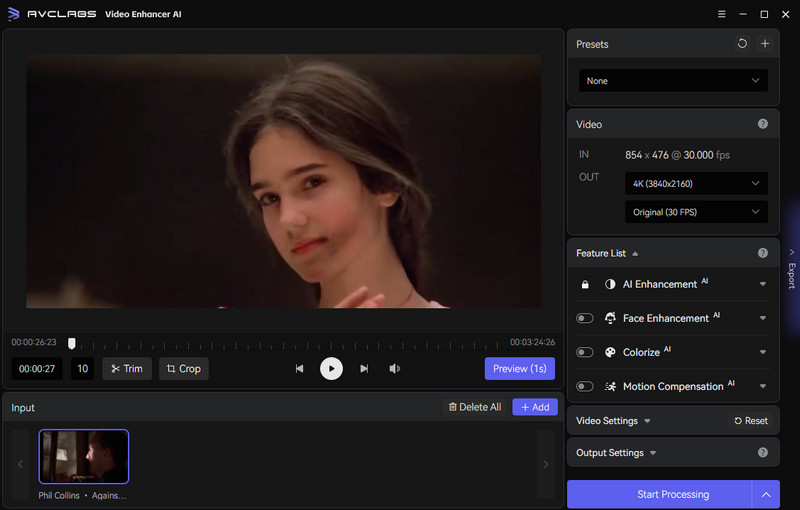800x510 pixels.
Task: Go to previous input thumbnails page
Action: (x=20, y=464)
